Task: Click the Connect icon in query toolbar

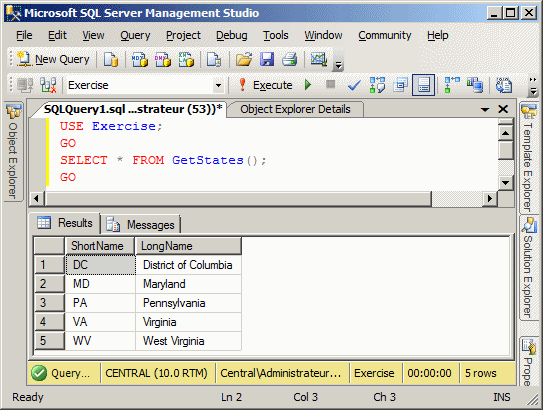Action: 25,85
